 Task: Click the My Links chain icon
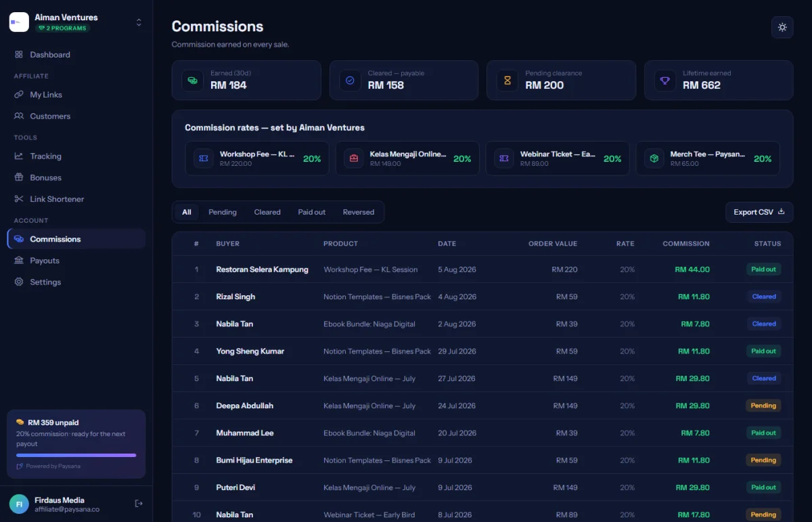click(19, 95)
